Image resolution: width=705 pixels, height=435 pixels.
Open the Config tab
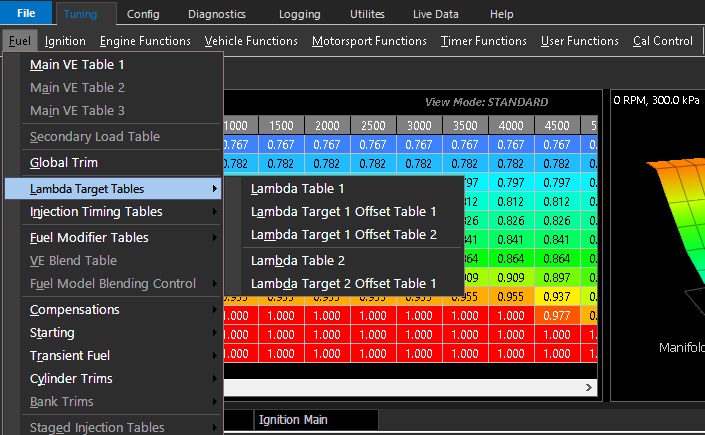143,14
